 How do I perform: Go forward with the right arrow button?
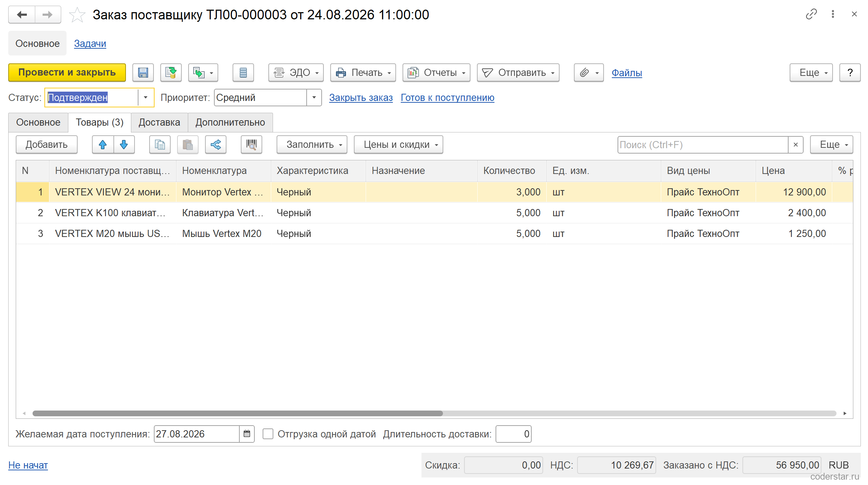point(48,15)
